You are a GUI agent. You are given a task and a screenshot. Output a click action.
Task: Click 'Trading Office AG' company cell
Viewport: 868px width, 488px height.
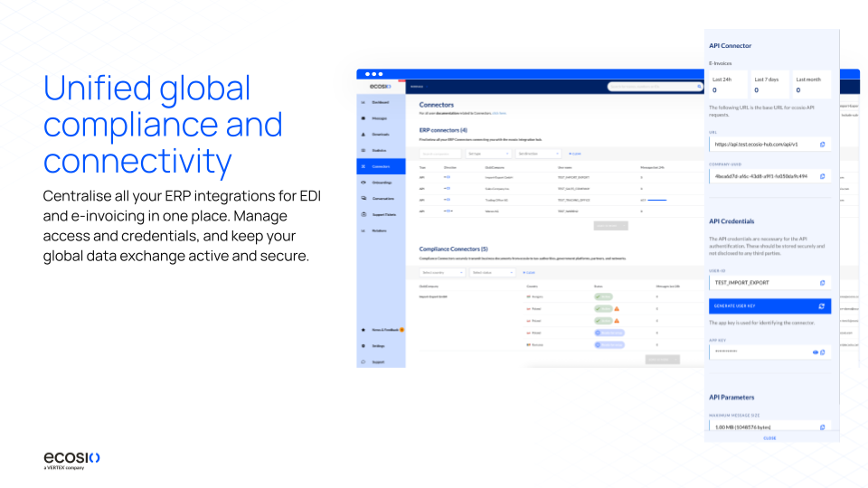click(x=496, y=200)
